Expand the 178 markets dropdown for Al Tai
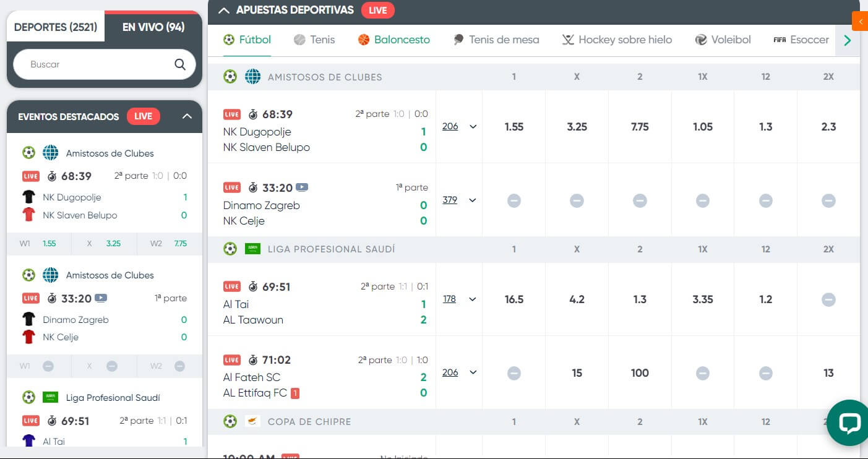The height and width of the screenshot is (459, 868). (473, 299)
